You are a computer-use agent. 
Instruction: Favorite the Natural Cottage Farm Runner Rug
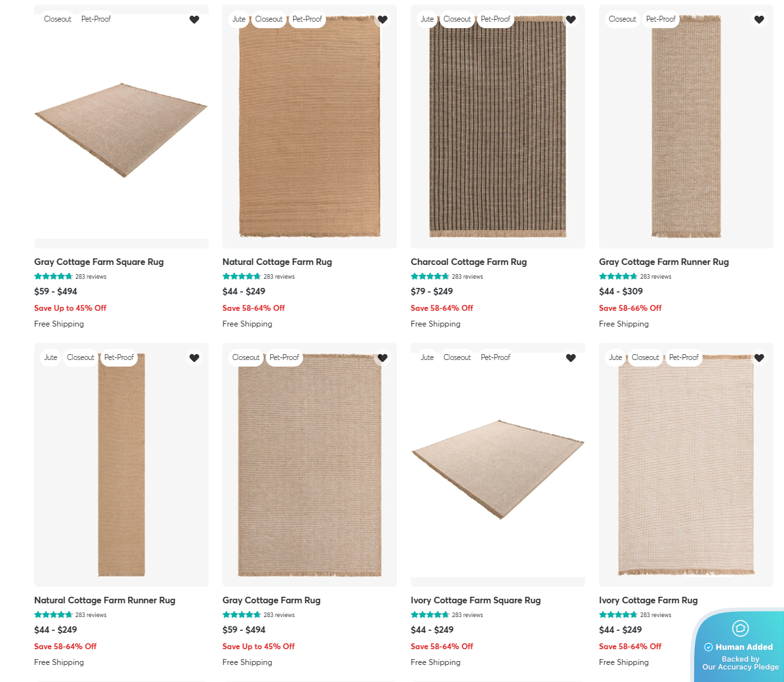click(194, 358)
